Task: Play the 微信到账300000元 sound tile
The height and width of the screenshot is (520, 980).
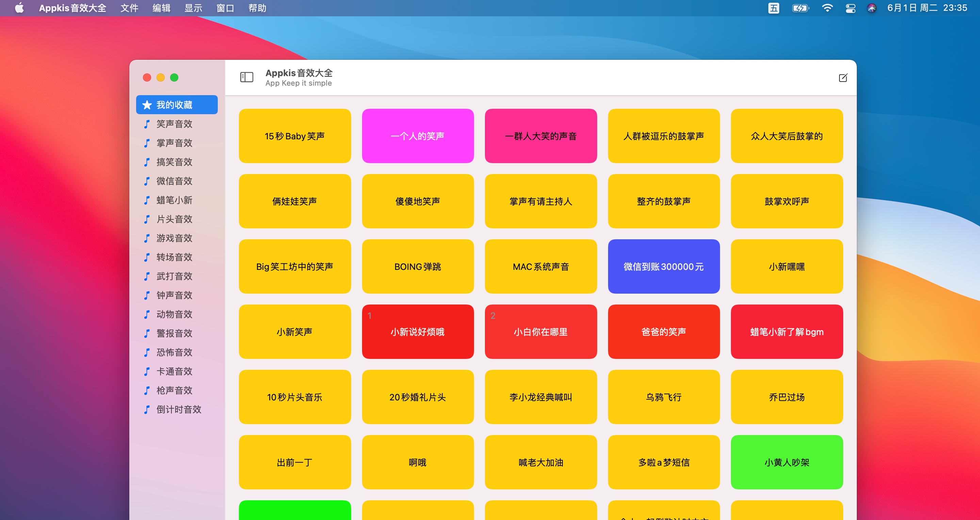Action: coord(664,266)
